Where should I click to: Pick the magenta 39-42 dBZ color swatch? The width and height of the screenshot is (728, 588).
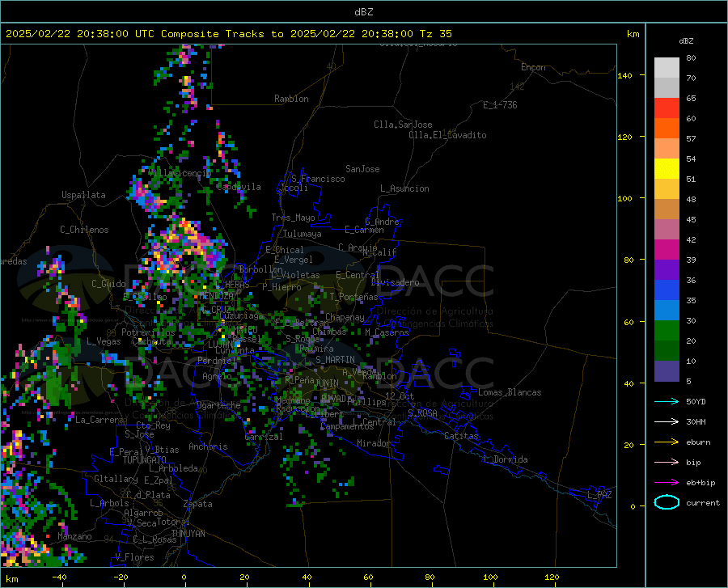[x=667, y=250]
